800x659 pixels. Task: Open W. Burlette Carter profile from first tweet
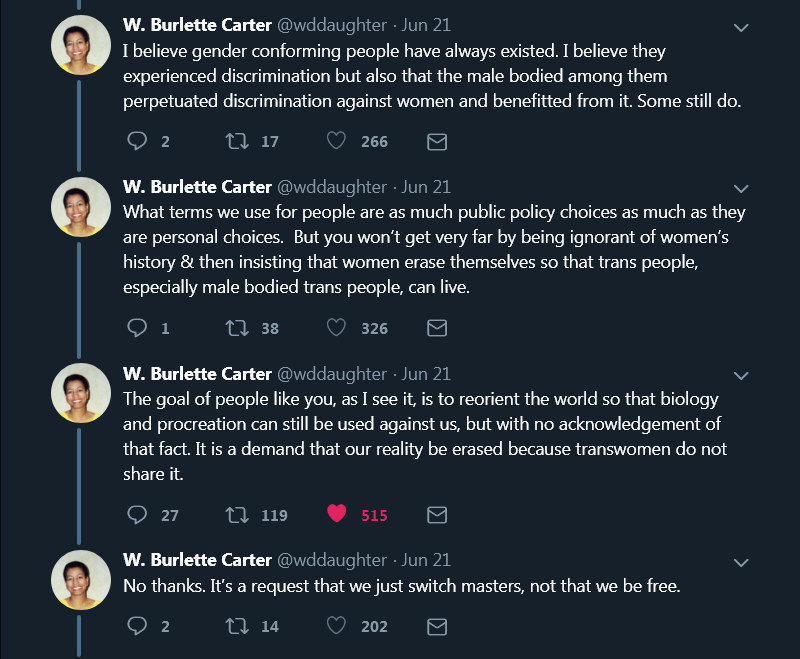197,26
